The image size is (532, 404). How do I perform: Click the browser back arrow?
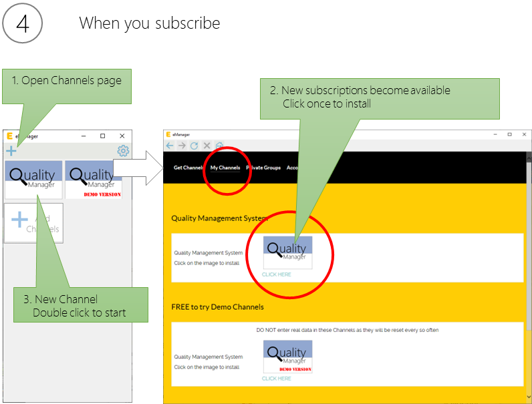coord(170,145)
